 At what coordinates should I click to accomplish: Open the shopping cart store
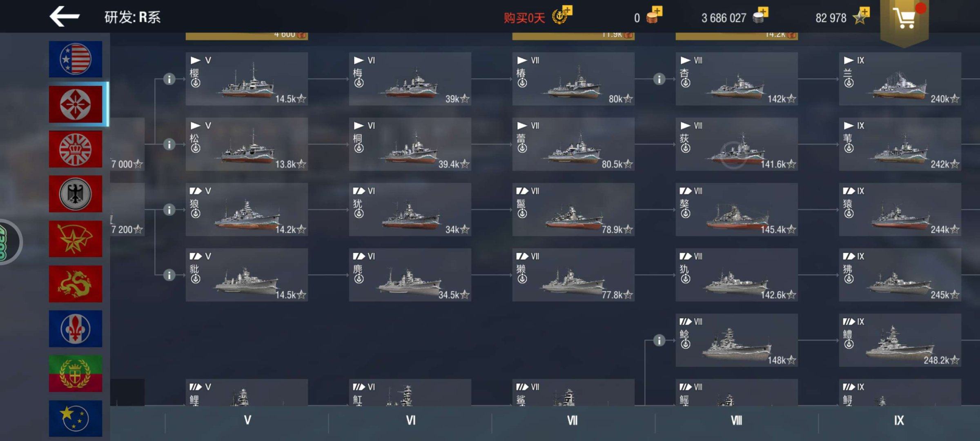coord(904,18)
